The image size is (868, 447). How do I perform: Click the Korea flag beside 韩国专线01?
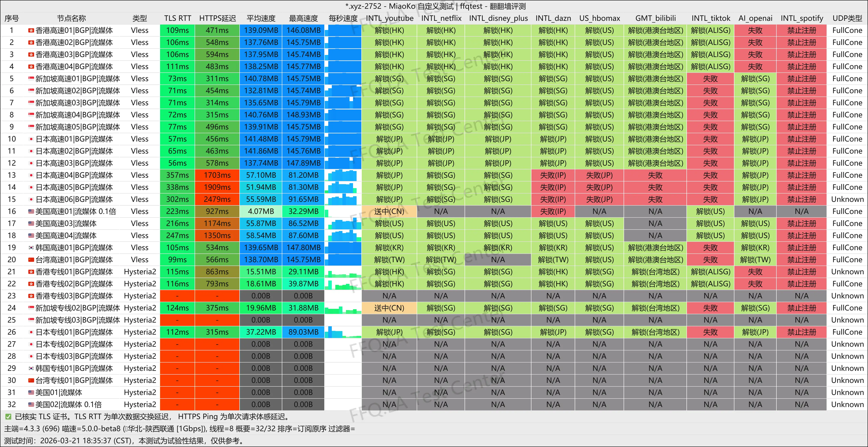pos(31,368)
